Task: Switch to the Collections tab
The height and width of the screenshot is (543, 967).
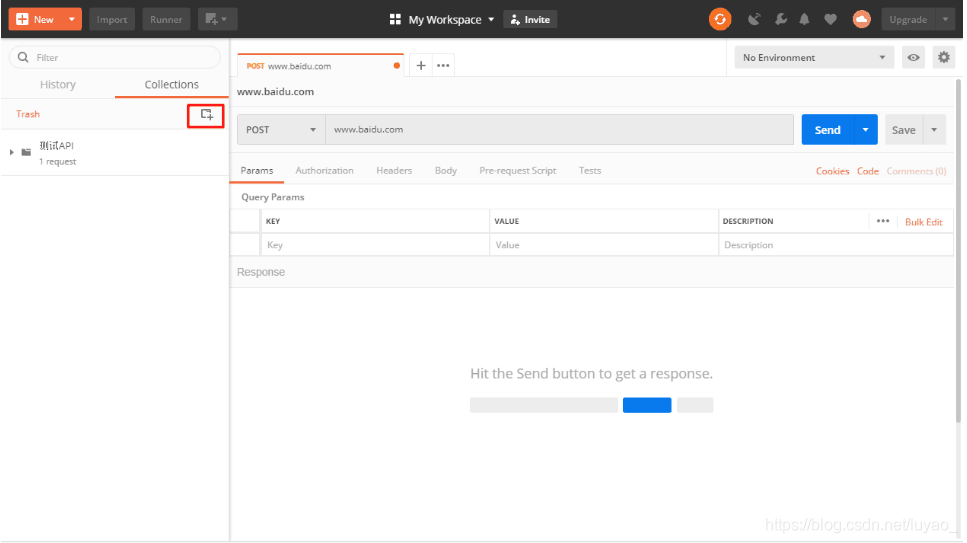Action: pos(171,85)
